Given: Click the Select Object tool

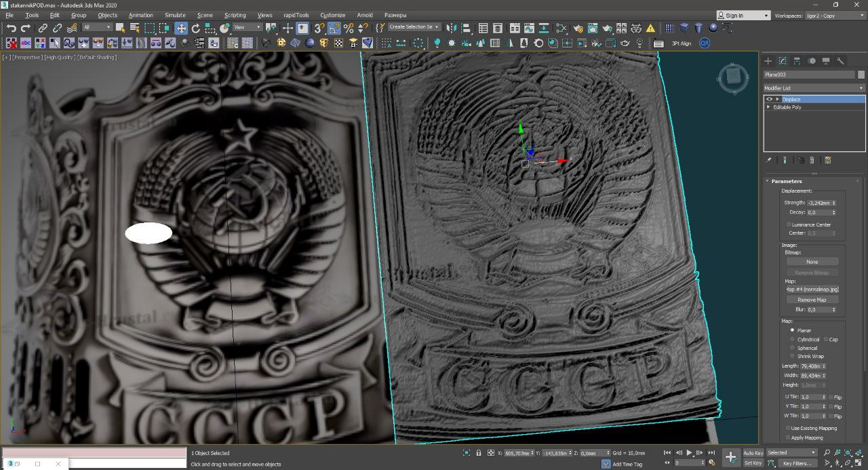Looking at the screenshot, I should pos(120,28).
